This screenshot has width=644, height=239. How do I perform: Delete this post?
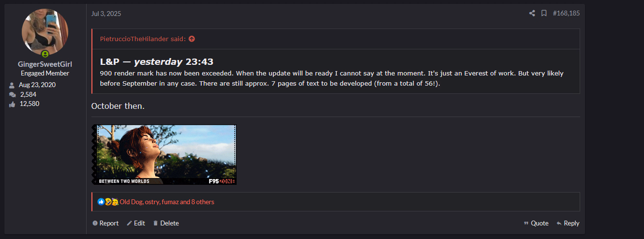coord(166,223)
